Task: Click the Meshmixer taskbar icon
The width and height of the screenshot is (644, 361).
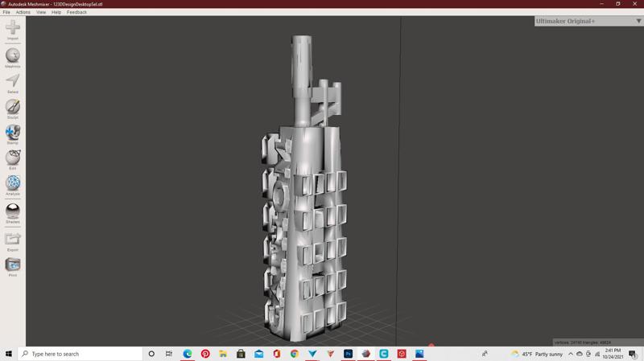Action: point(366,354)
